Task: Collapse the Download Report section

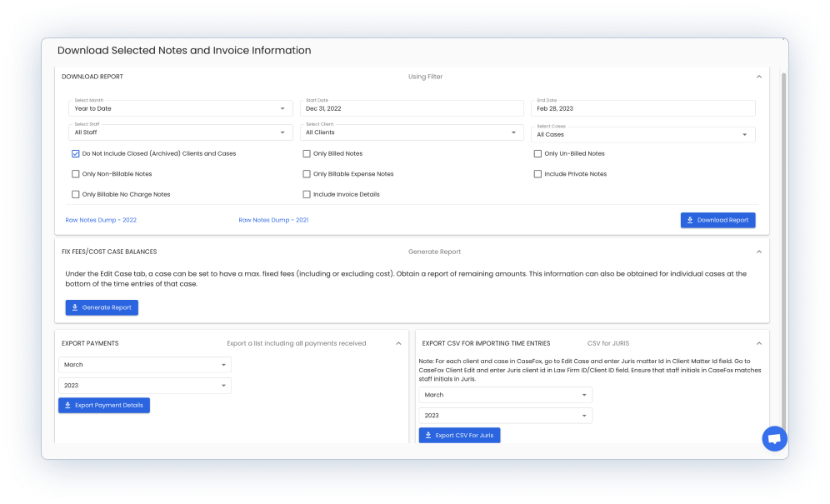Action: [759, 76]
